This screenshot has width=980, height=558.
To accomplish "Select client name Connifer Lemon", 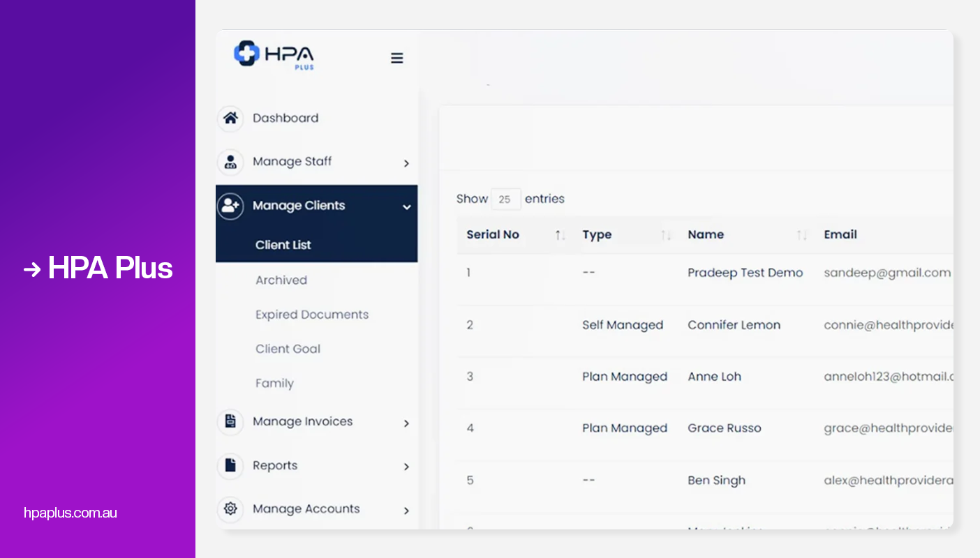I will (734, 325).
